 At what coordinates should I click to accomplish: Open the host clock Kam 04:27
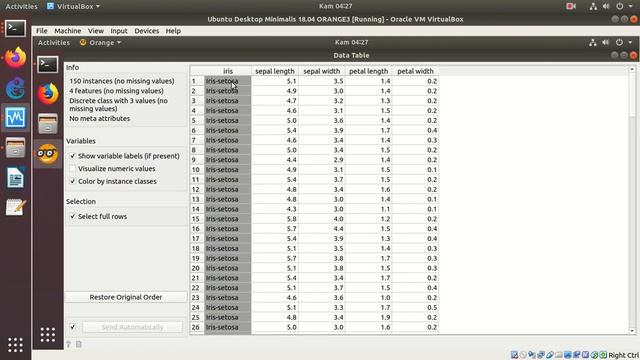(336, 6)
